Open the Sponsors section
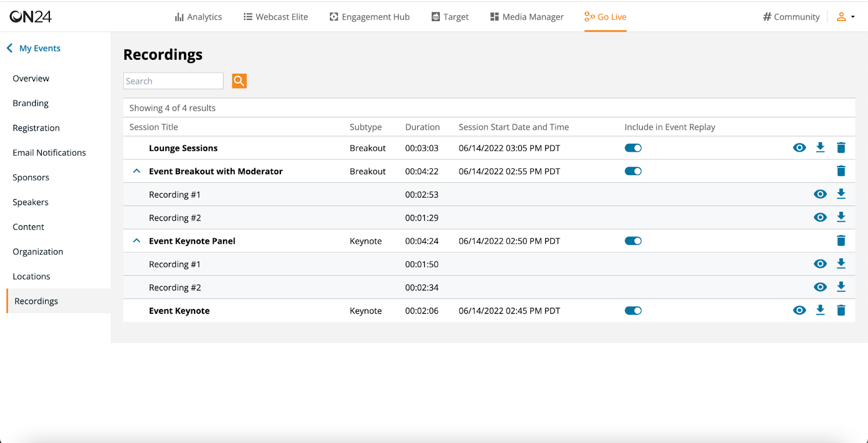Screen dimensions: 868x443 pyautogui.click(x=31, y=178)
